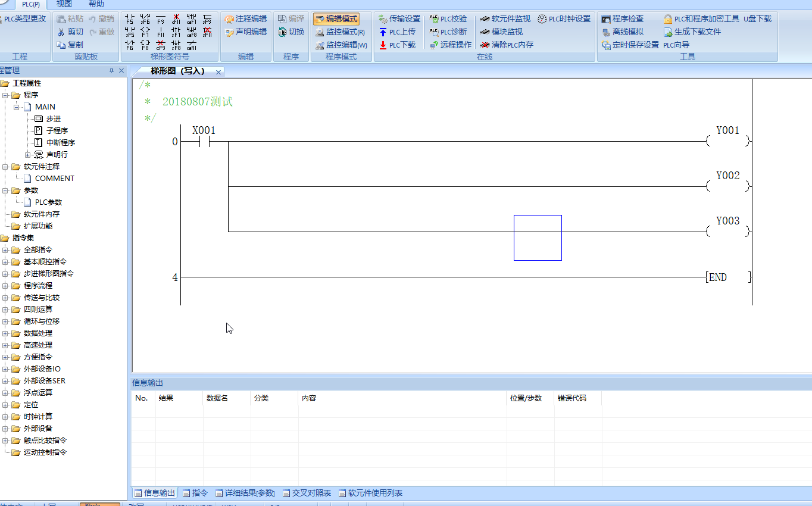Insert falling-edge parallel symbol caF8
The image size is (812, 506).
[192, 32]
